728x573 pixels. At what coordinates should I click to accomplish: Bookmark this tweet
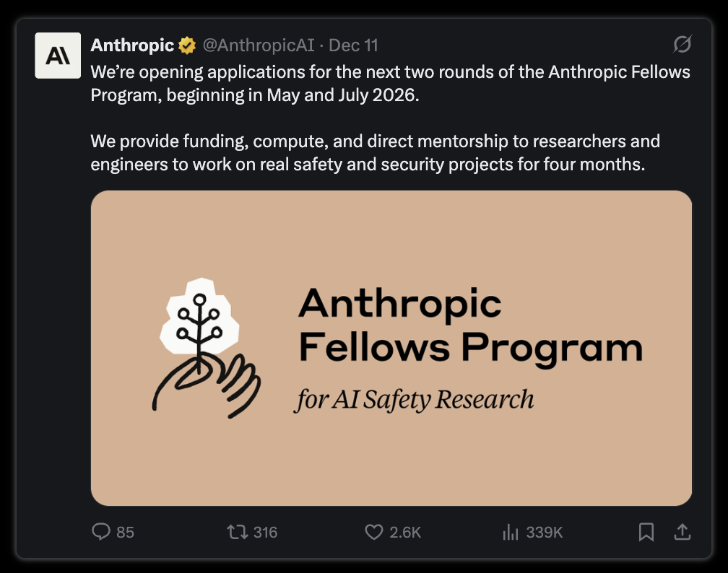646,532
